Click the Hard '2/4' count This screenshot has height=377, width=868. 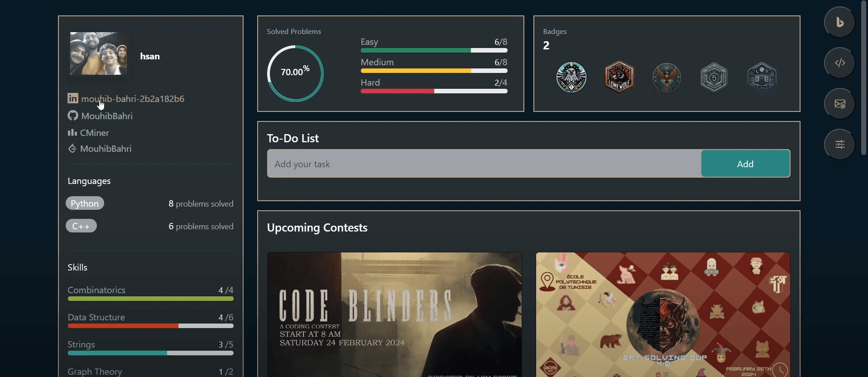tap(501, 82)
